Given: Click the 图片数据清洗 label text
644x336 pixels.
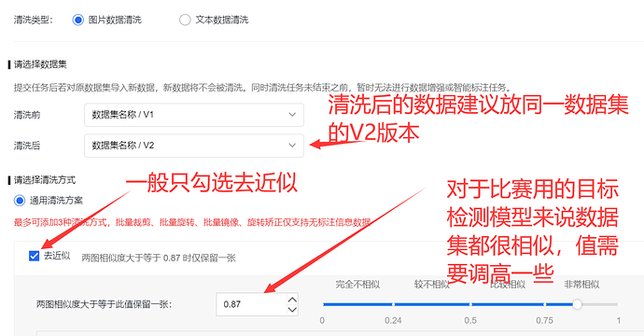Looking at the screenshot, I should click(115, 20).
